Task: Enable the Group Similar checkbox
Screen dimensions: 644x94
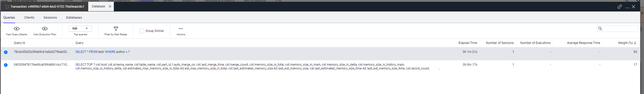Action: (x=142, y=31)
